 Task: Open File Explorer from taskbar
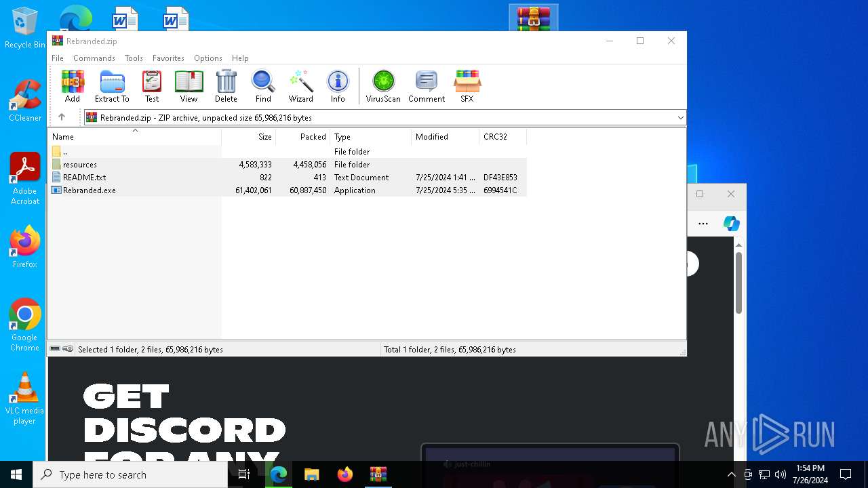click(312, 474)
